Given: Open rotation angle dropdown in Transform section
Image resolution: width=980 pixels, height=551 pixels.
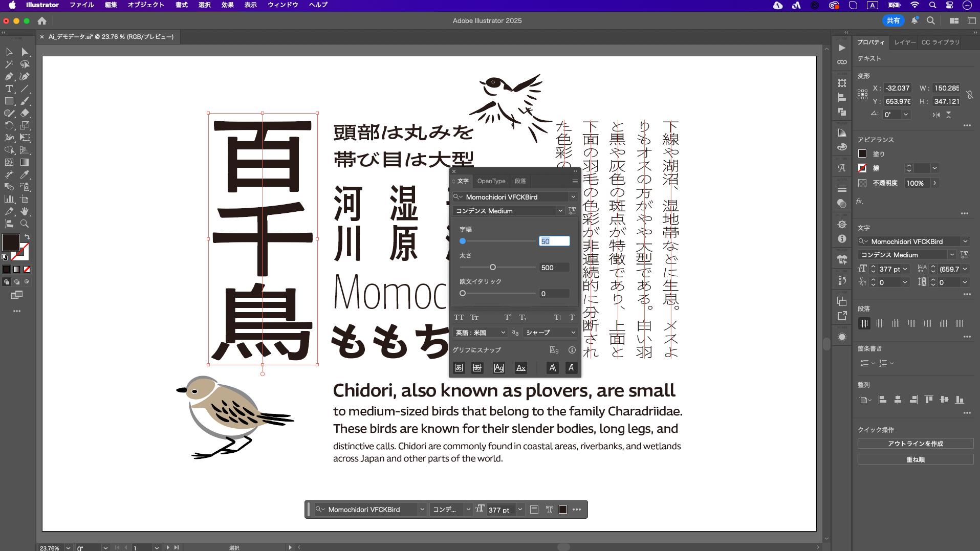Looking at the screenshot, I should tap(906, 115).
